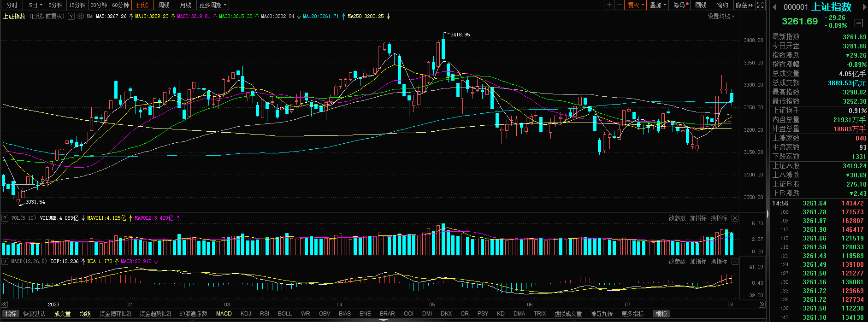Screen dimensions: 868x322
Task: Click 加指标 in VOL panel
Action: [698, 218]
